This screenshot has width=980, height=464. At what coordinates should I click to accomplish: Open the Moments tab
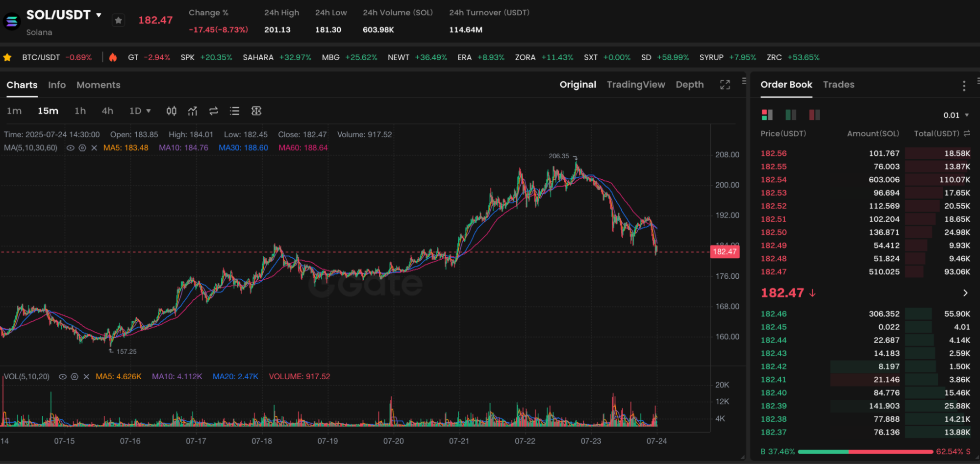99,85
